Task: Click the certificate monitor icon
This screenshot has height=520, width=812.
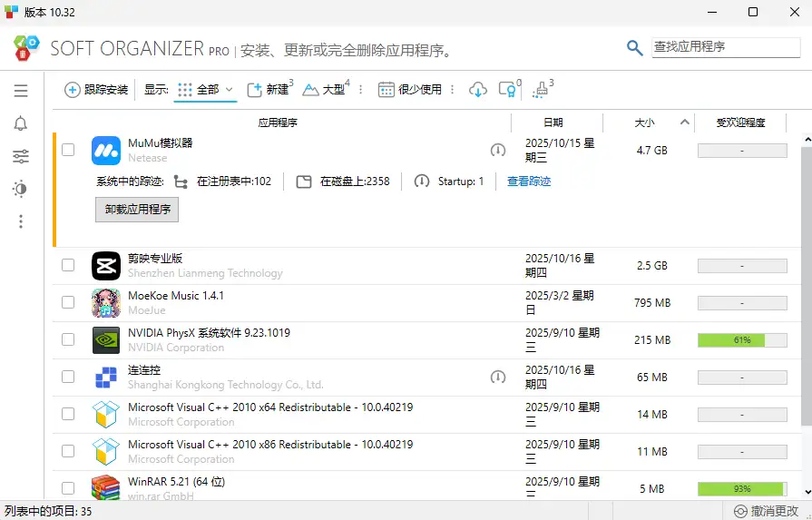Action: click(x=507, y=90)
